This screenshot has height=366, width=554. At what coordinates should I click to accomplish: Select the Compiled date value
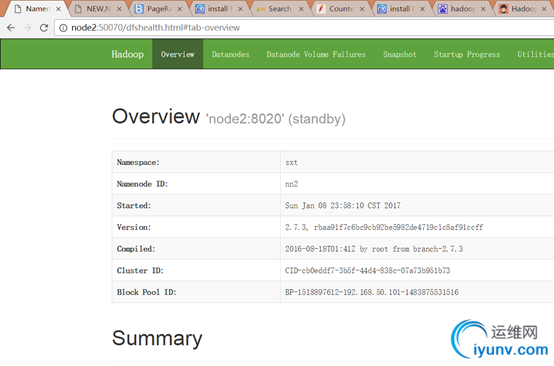374,249
